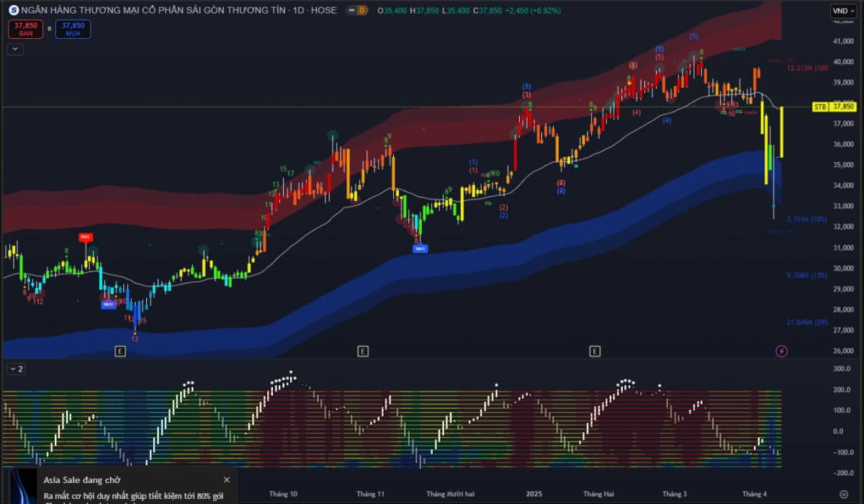This screenshot has width=864, height=504.
Task: Click the Tháng 4 time axis label
Action: tap(755, 494)
